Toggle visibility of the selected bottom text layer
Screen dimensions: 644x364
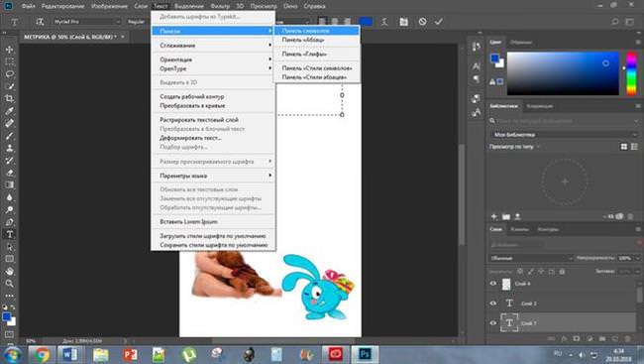[492, 323]
